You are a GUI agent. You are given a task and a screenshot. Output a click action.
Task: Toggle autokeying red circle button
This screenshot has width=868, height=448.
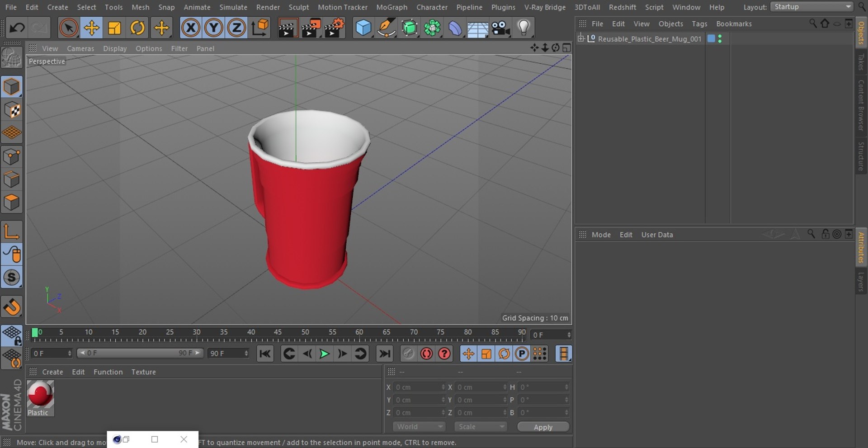426,354
